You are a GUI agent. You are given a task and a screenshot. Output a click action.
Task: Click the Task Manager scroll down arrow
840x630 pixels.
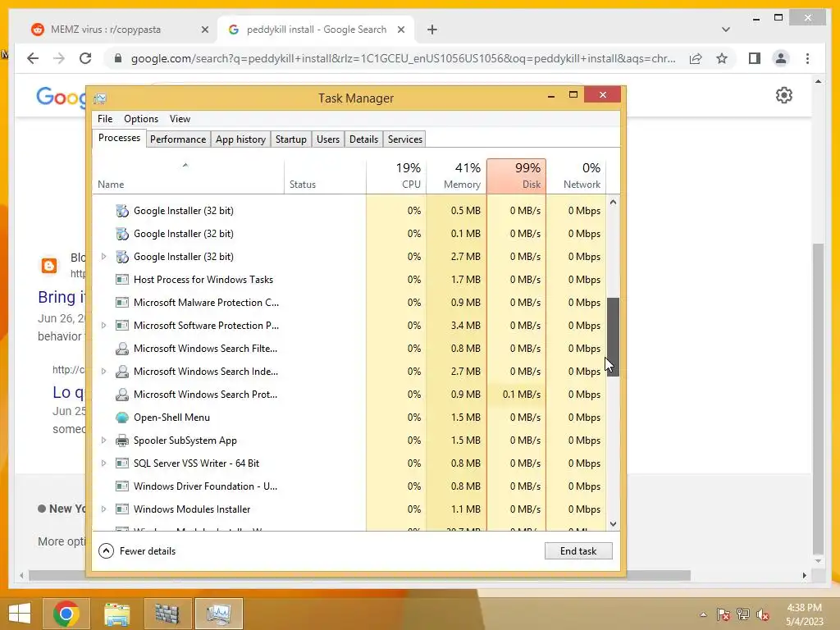pos(613,524)
